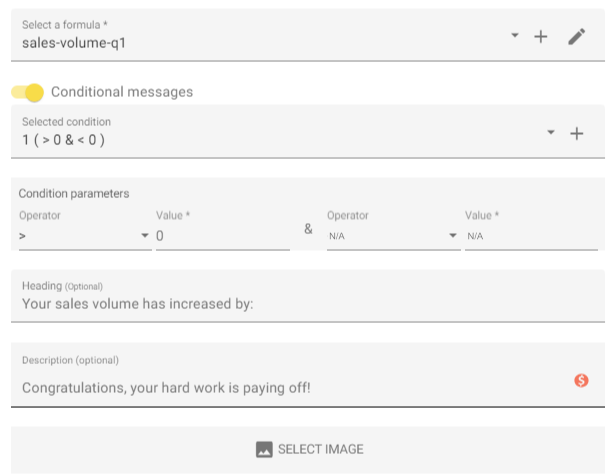Select the sales-volume-q1 formula value
Image resolution: width=616 pixels, height=474 pixels.
point(74,43)
